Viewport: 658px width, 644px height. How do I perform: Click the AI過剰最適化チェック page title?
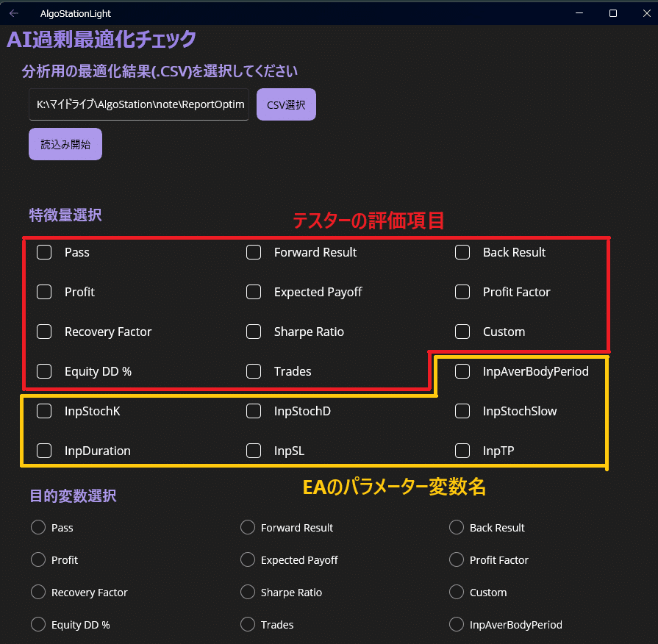[101, 40]
